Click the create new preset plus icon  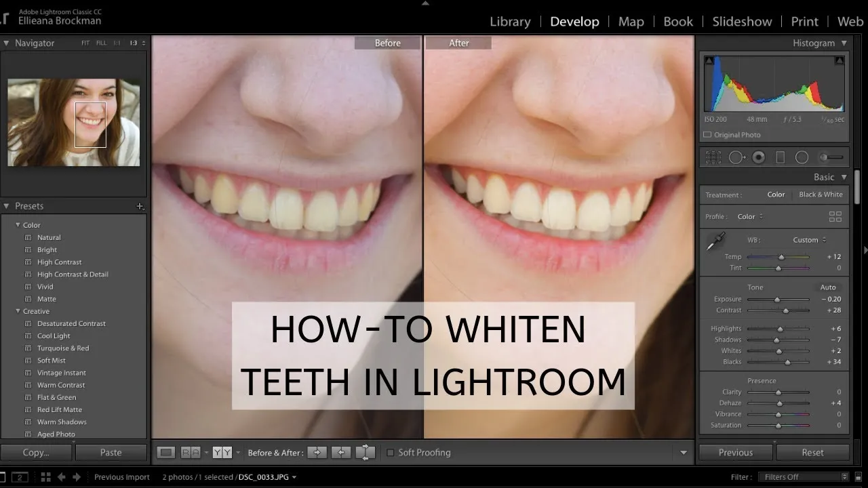click(x=140, y=206)
